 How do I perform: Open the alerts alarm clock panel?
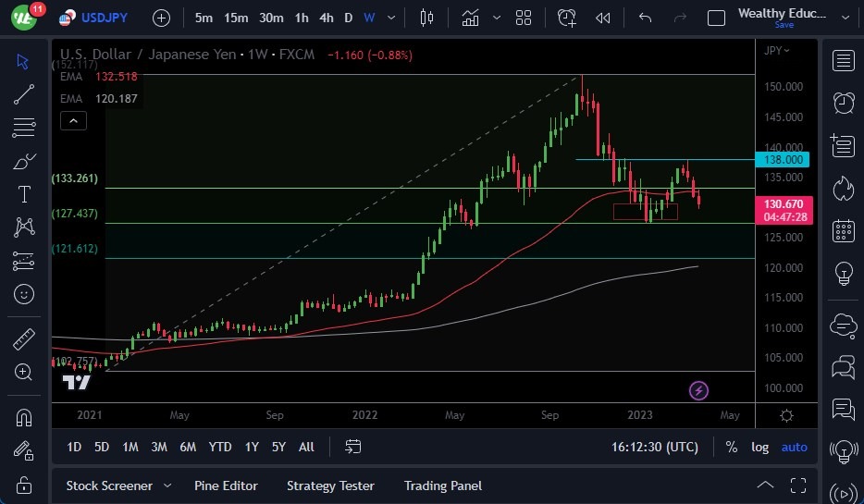click(x=843, y=103)
